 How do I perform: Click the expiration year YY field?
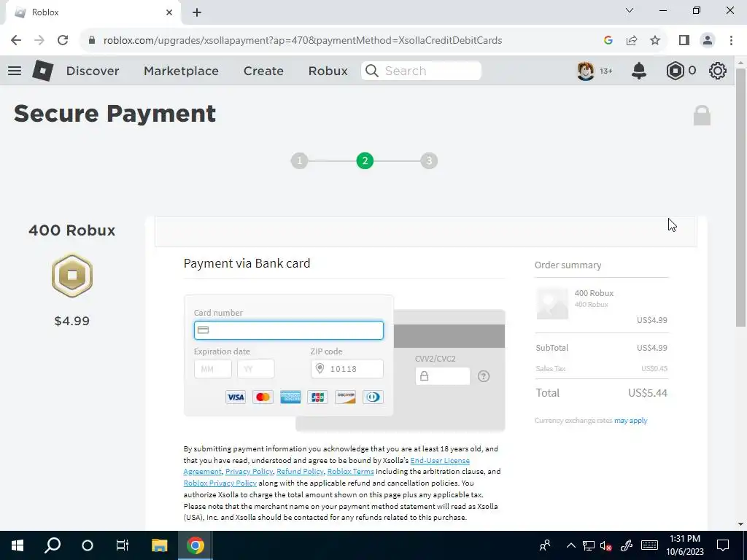point(256,368)
